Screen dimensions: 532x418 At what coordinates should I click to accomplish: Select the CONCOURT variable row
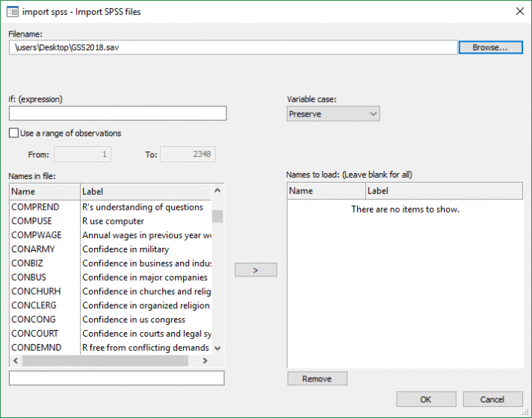[x=111, y=334]
